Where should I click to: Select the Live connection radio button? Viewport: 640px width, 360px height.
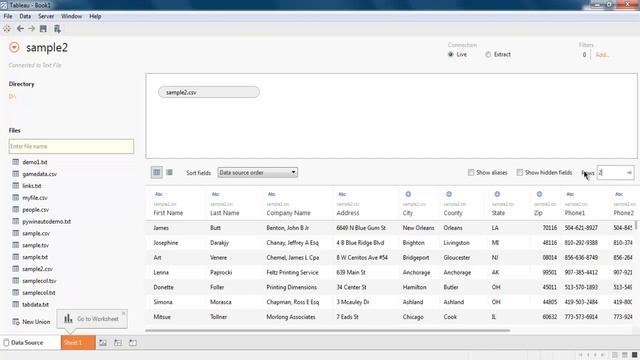click(x=451, y=54)
